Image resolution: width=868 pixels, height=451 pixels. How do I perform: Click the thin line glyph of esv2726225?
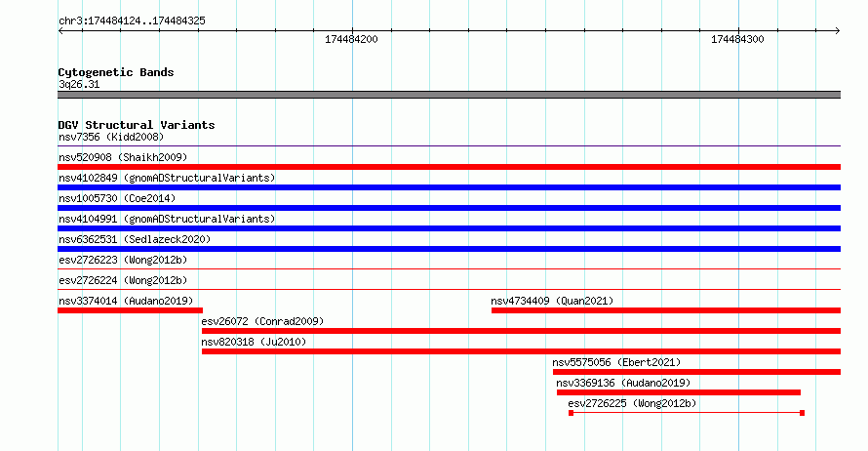[x=687, y=413]
